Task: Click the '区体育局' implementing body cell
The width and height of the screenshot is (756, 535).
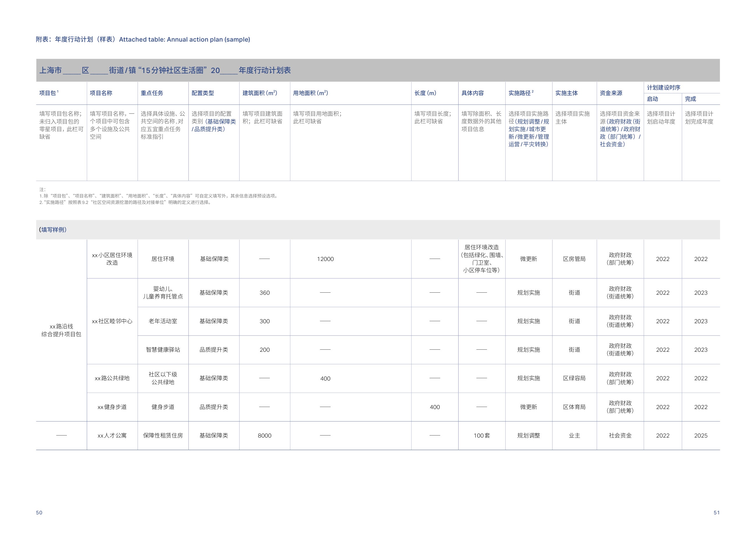Action: [574, 407]
